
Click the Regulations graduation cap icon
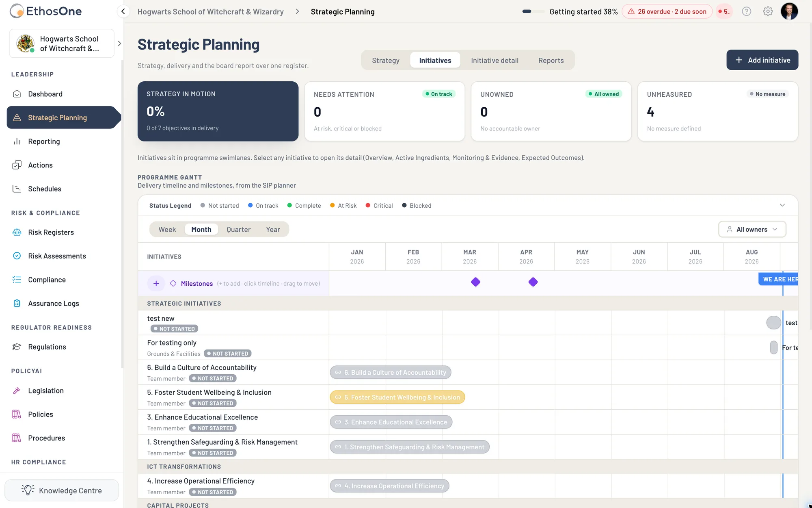17,347
